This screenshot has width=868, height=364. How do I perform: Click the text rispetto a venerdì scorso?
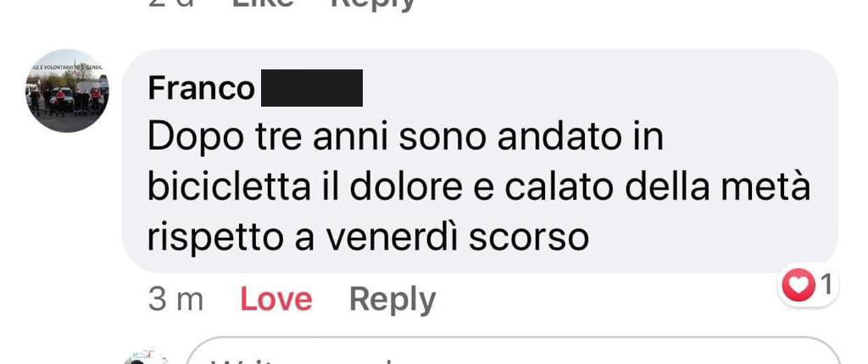(x=368, y=239)
